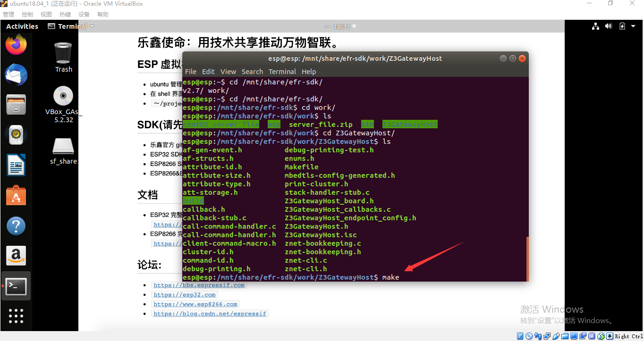
Task: Click 'Z3GatewayHost_callbacks.c' in terminal listing
Action: (x=338, y=209)
